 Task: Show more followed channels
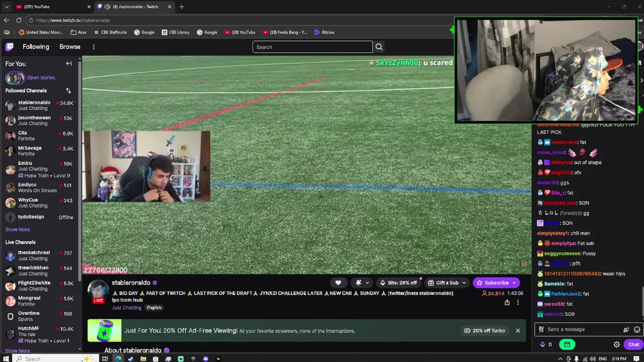18,229
